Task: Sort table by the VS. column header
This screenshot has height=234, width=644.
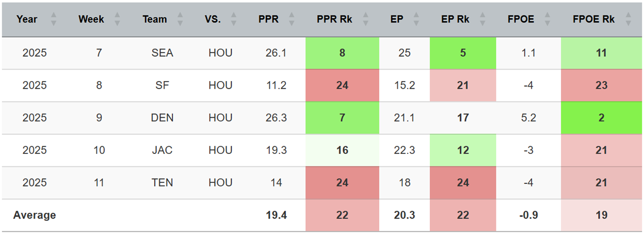Action: [213, 20]
